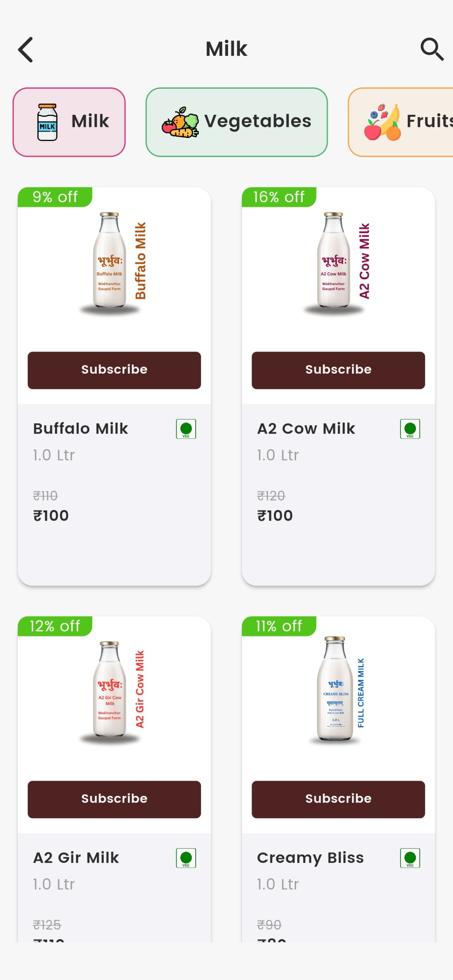The height and width of the screenshot is (980, 453).
Task: Subscribe to A2 Gir Milk
Action: pyautogui.click(x=114, y=799)
